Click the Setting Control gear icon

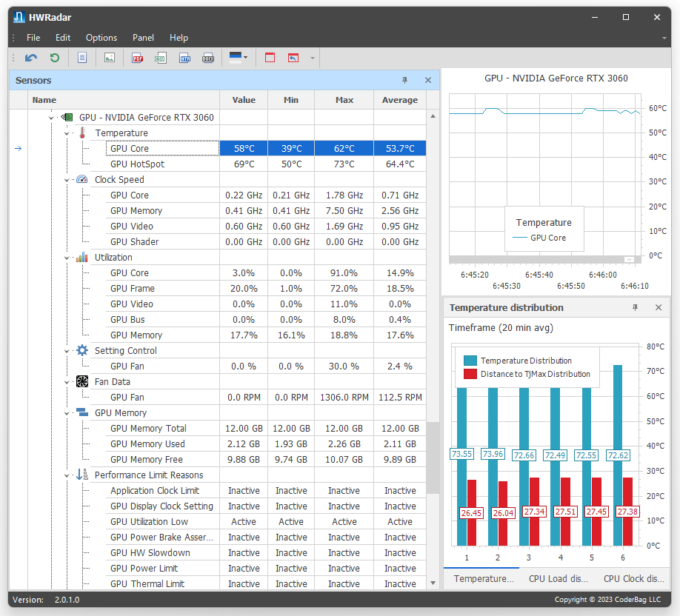pyautogui.click(x=82, y=350)
